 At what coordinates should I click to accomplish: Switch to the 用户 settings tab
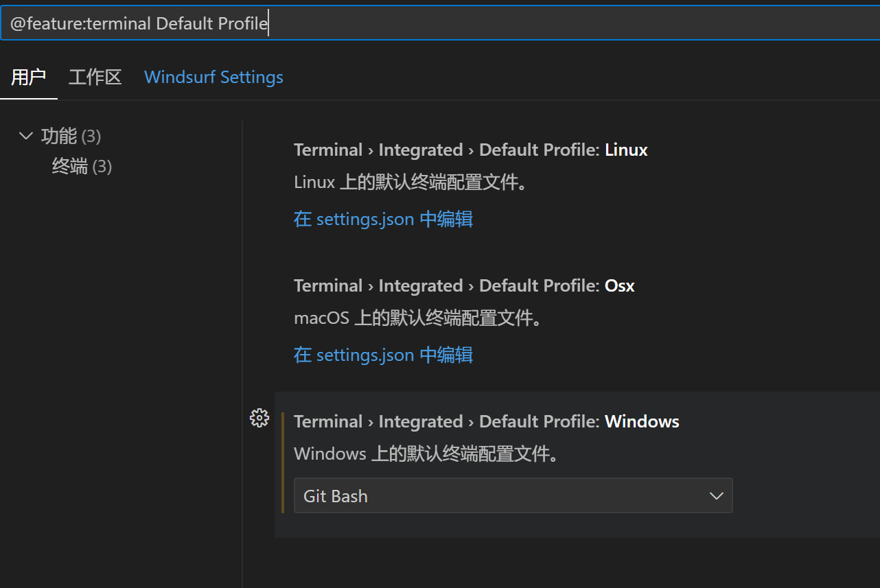[x=28, y=77]
